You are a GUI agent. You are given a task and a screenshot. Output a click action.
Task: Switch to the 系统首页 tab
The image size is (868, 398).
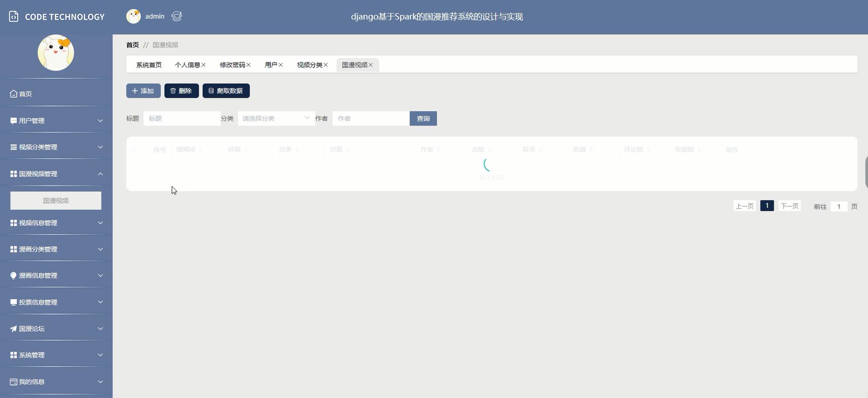(x=149, y=65)
